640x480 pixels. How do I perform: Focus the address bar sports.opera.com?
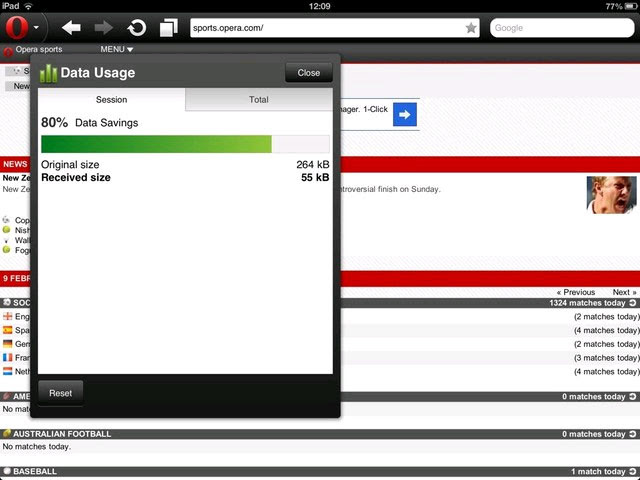(x=335, y=28)
